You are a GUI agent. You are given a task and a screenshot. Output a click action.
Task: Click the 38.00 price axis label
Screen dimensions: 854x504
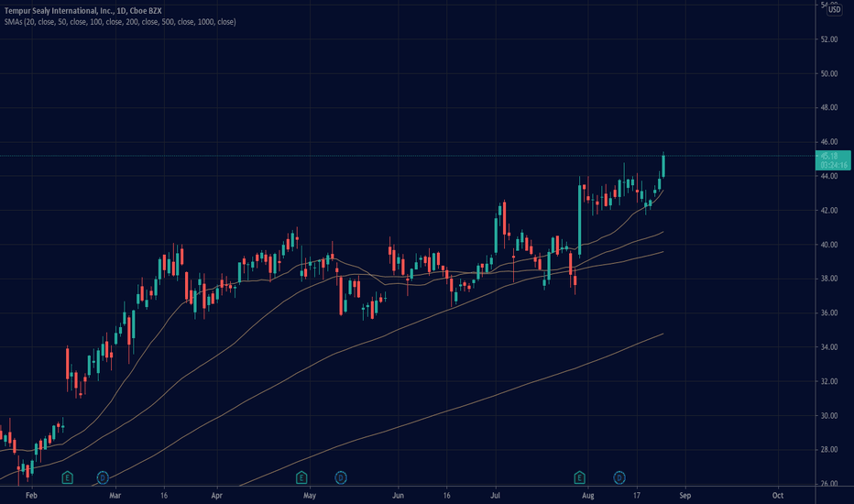click(x=829, y=279)
